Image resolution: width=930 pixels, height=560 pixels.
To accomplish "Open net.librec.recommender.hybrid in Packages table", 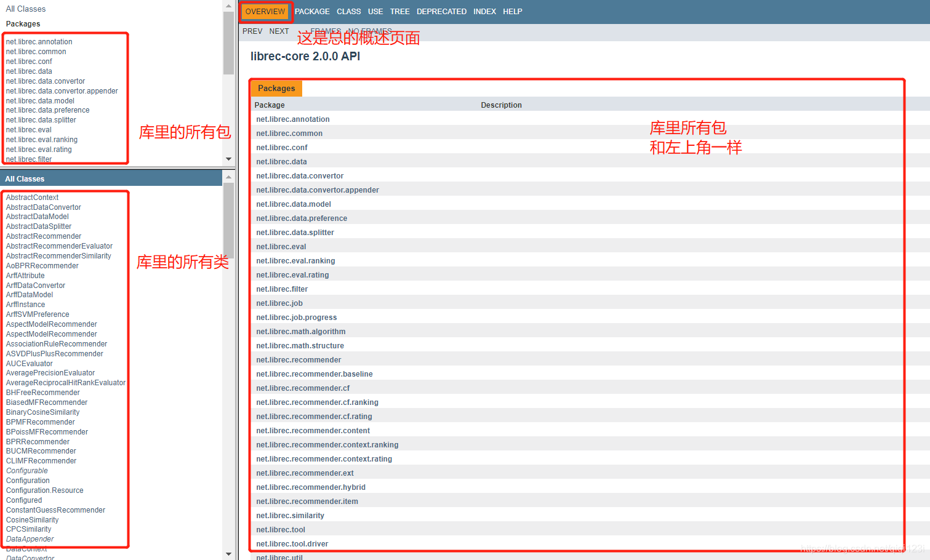I will click(311, 487).
